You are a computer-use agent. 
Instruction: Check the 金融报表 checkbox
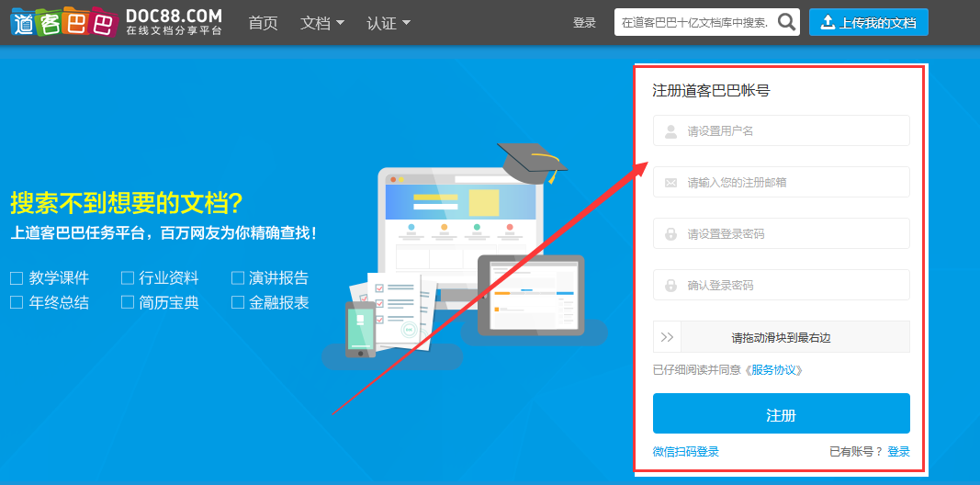pos(238,302)
